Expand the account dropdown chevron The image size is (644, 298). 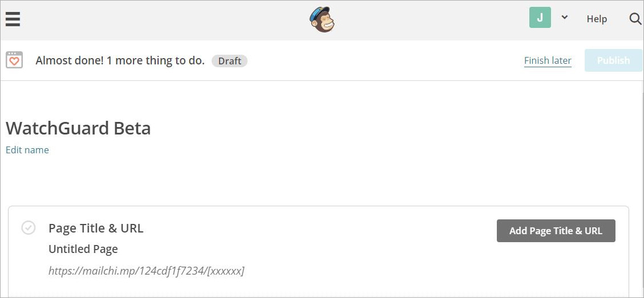pyautogui.click(x=564, y=18)
